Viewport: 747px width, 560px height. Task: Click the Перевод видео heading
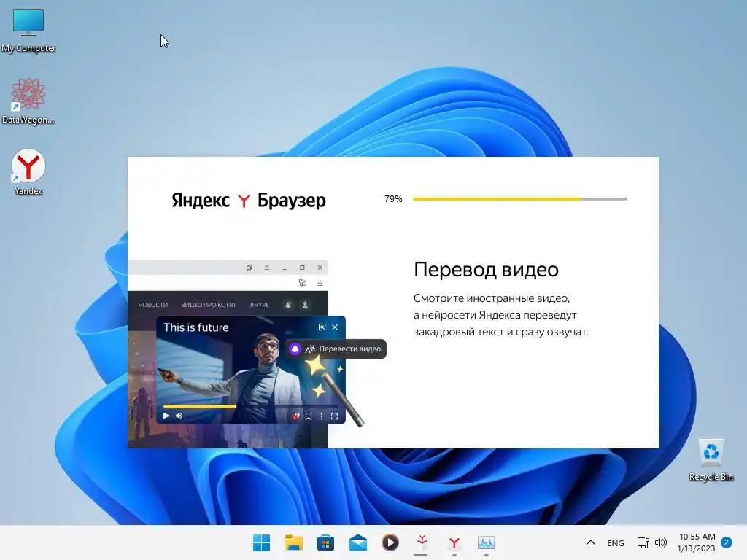[486, 270]
